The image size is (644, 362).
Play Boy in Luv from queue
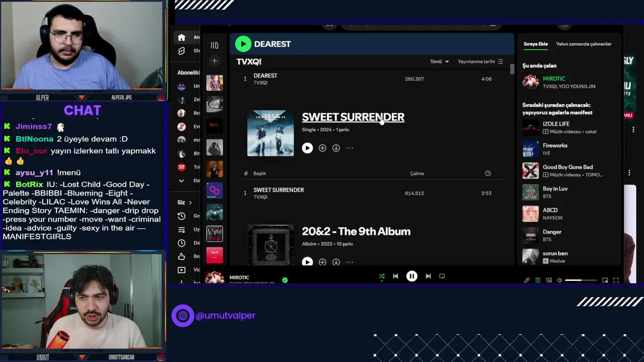[569, 192]
